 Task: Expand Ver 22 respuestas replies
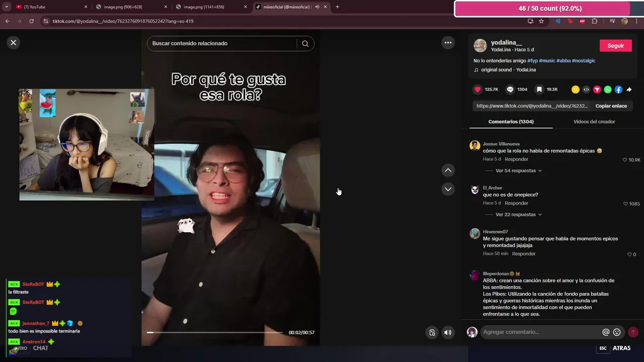518,215
